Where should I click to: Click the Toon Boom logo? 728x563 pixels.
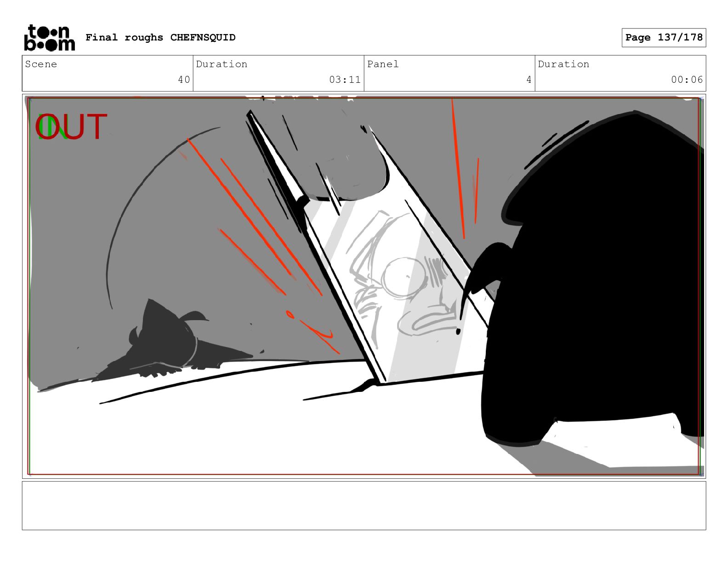[x=49, y=37]
